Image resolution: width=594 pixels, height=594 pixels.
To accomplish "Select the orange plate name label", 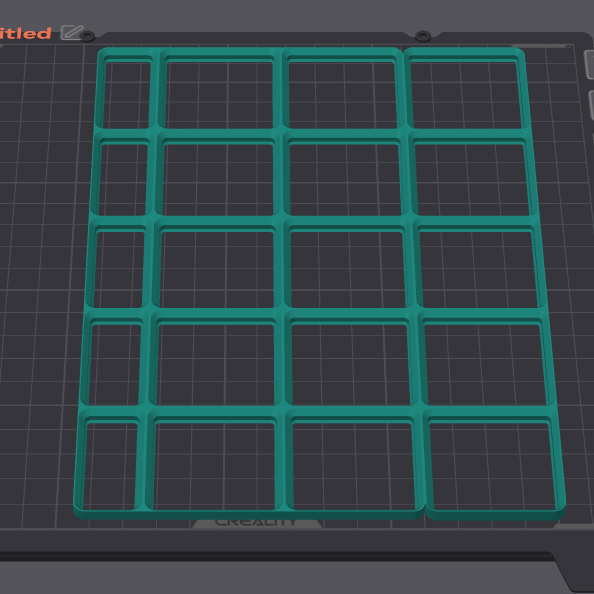I will click(25, 33).
